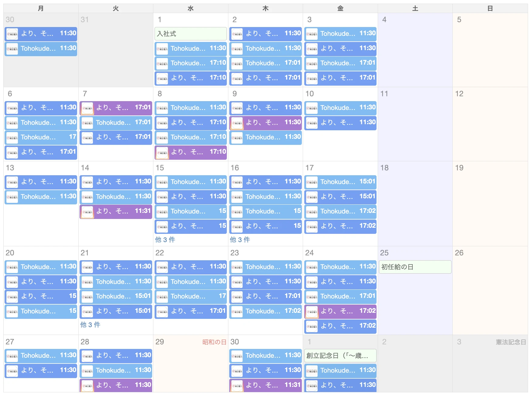
Task: Click the icon of the purple 17:02 event on the 24th
Action: (x=312, y=312)
